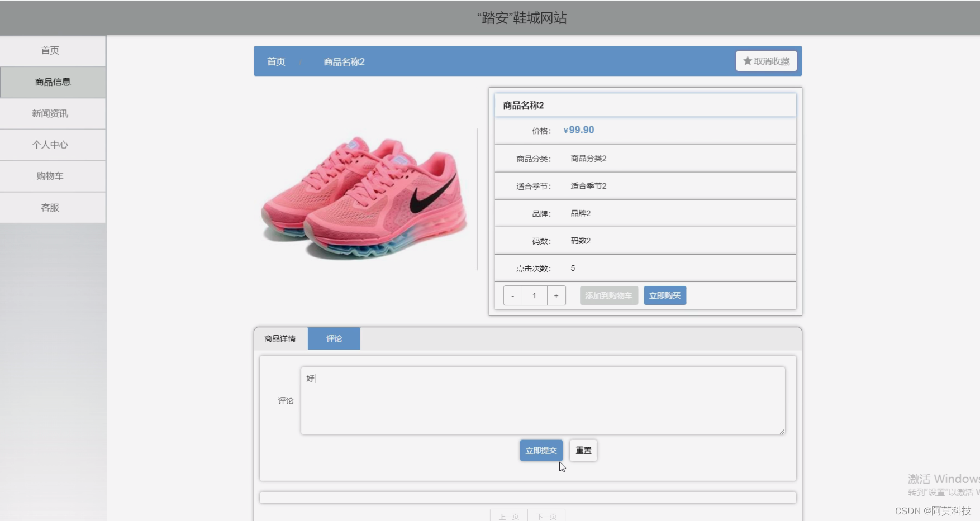Viewport: 980px width, 521px height.
Task: Click the 品牌2 value text
Action: point(581,213)
